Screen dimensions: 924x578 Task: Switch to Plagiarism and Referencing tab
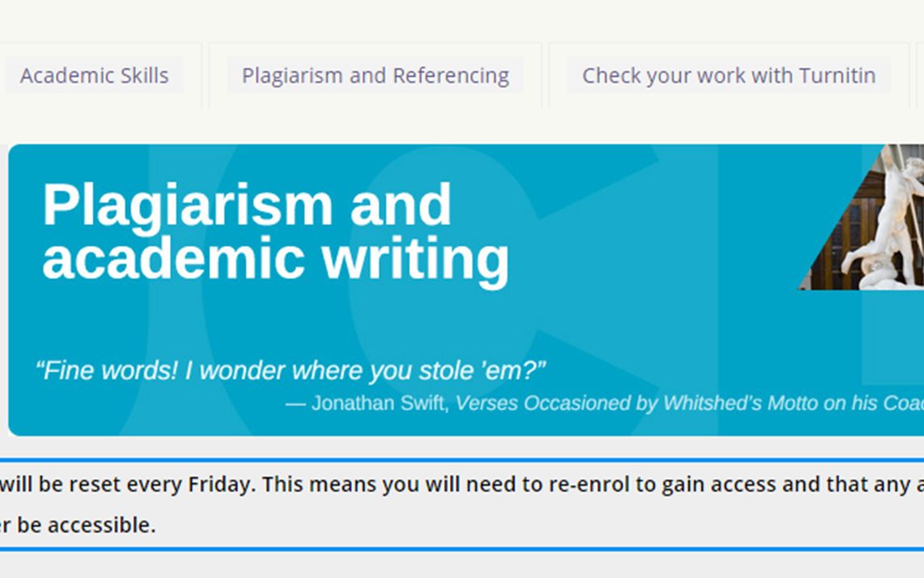click(x=375, y=75)
